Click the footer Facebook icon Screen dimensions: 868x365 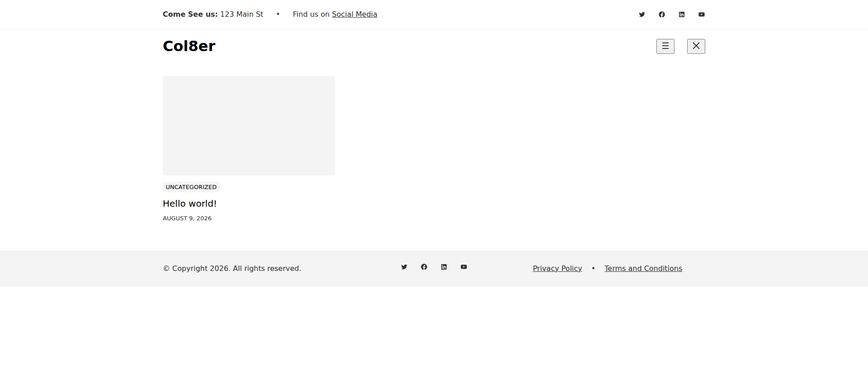point(424,267)
